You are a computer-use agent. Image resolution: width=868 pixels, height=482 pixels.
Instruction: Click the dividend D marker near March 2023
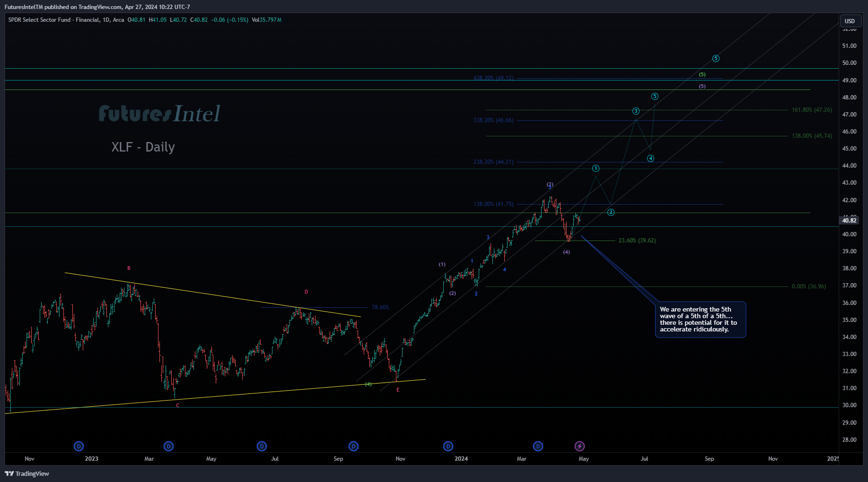(x=168, y=446)
